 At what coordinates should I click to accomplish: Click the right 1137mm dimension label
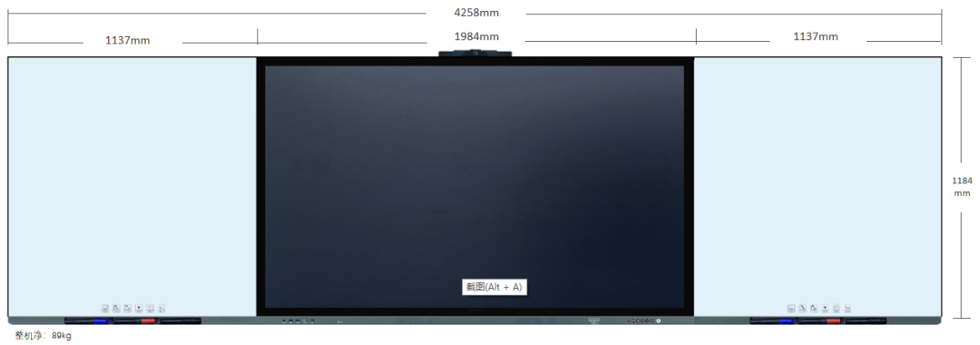click(x=816, y=36)
